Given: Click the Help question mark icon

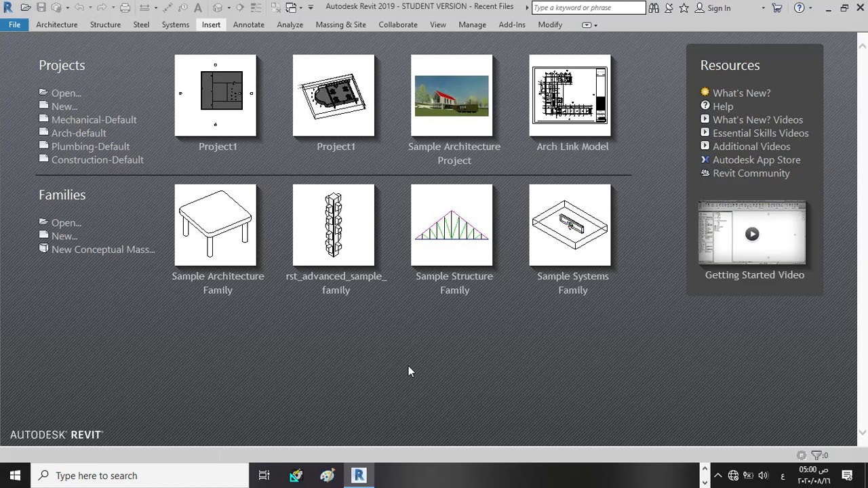Looking at the screenshot, I should coord(800,7).
